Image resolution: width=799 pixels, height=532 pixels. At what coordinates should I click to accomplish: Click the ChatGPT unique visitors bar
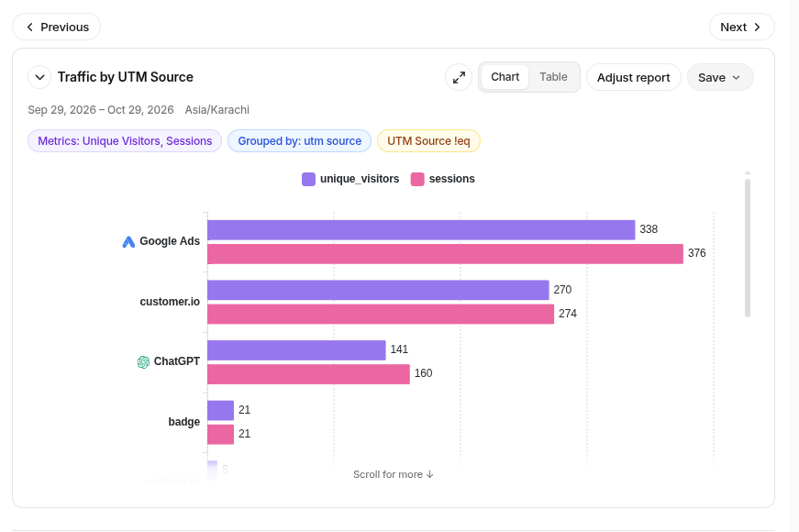pos(296,350)
